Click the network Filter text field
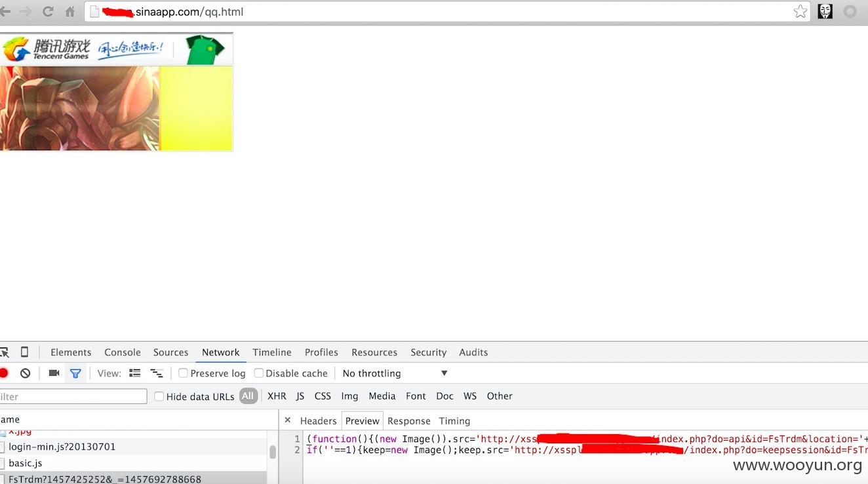868x484 pixels. (73, 396)
